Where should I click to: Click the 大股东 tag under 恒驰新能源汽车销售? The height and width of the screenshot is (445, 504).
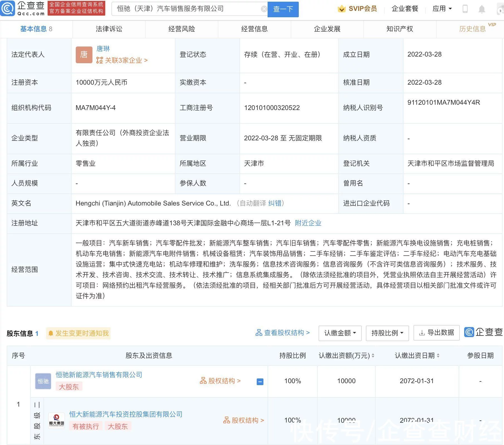[x=69, y=387]
